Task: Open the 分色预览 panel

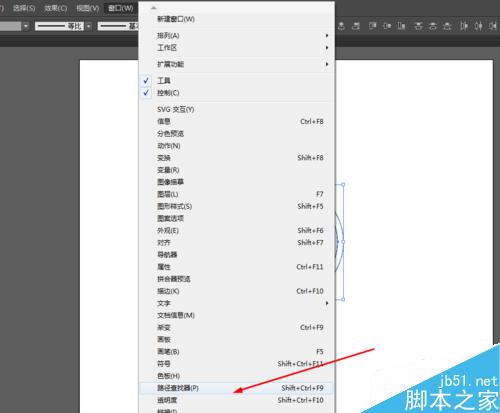Action: pos(236,134)
